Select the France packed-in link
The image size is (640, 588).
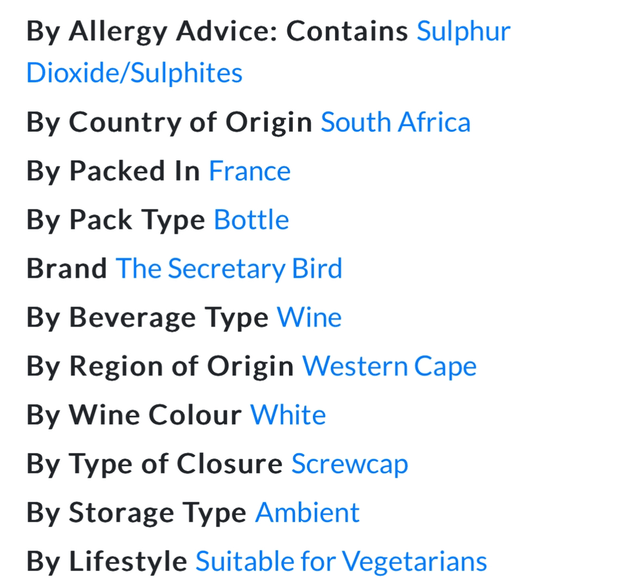(249, 171)
